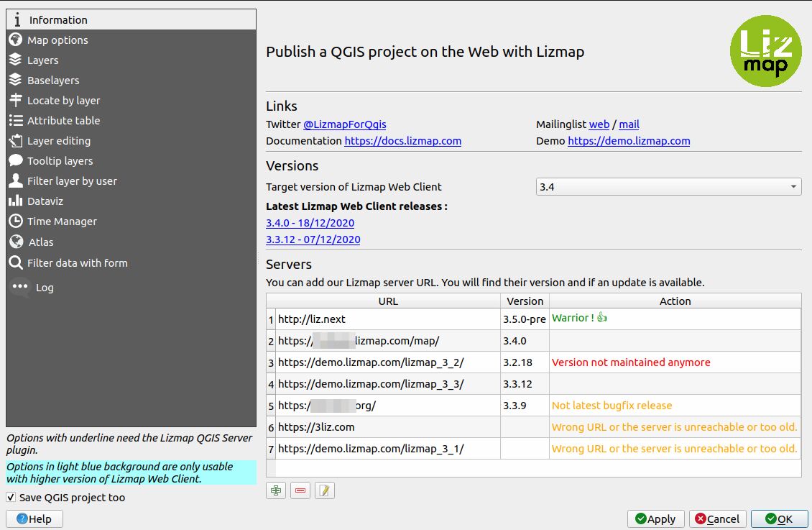Viewport: 812px width, 530px height.
Task: Click the Version column header
Action: pyautogui.click(x=525, y=301)
